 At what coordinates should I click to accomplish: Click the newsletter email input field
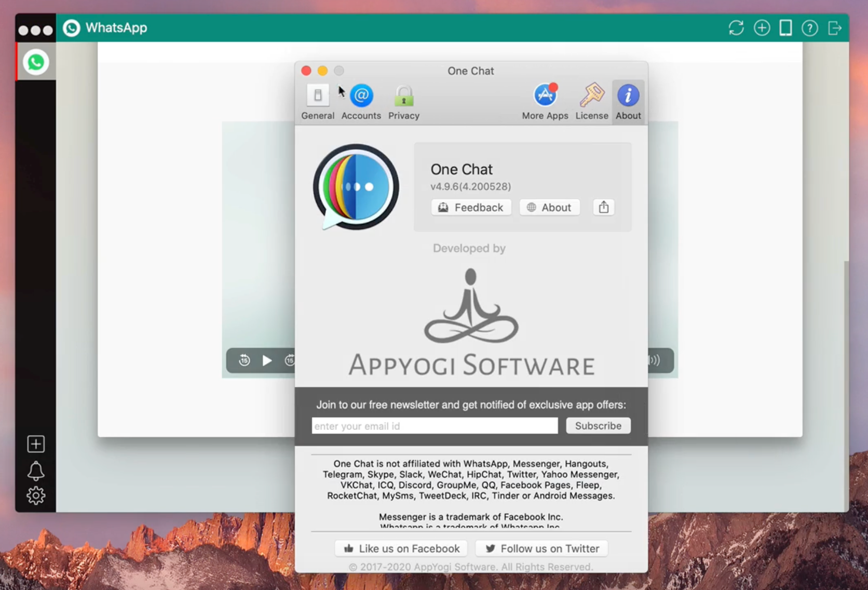point(435,426)
